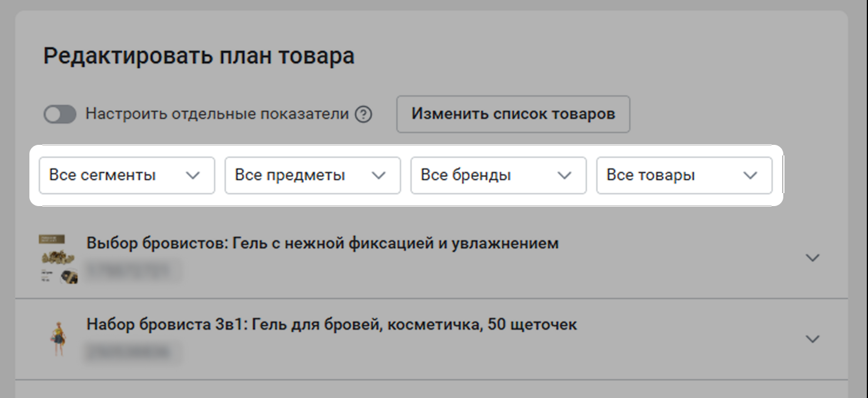The height and width of the screenshot is (398, 868).
Task: Open the Все бренды dropdown
Action: tap(498, 175)
